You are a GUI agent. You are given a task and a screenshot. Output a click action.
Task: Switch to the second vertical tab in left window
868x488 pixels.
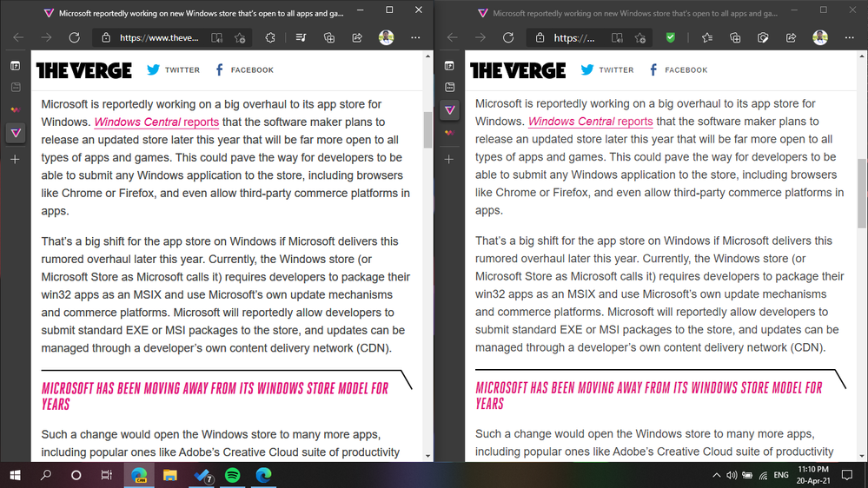point(15,88)
